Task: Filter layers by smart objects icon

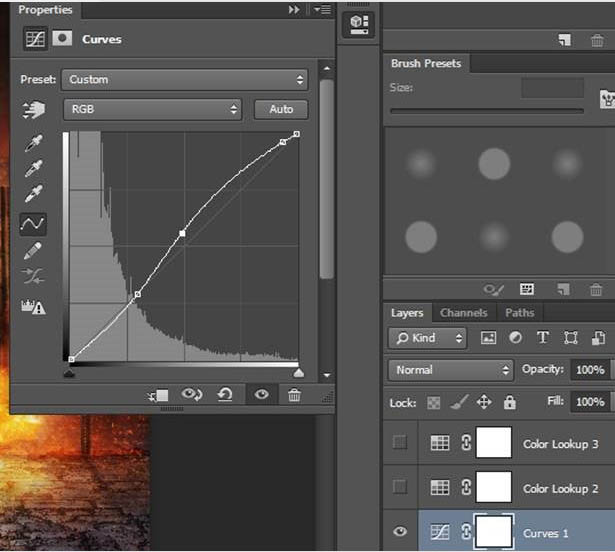Action: click(x=599, y=338)
